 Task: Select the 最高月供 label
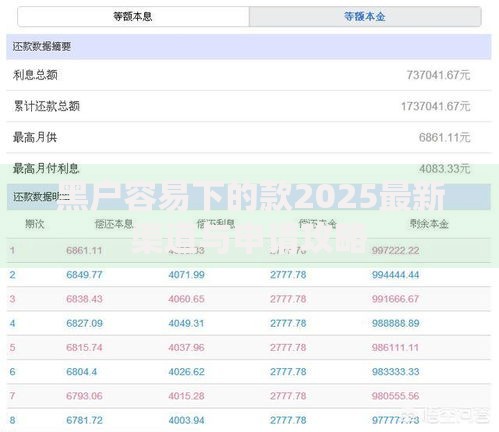click(35, 137)
